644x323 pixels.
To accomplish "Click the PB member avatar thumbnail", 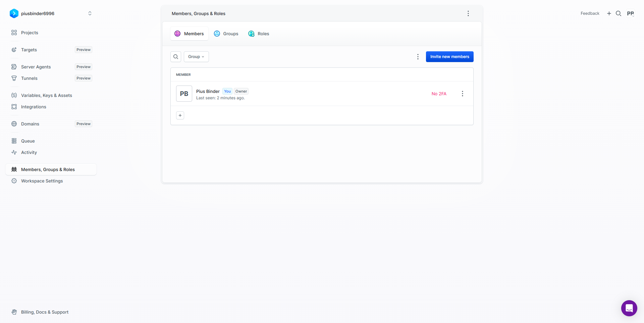I will tap(184, 94).
